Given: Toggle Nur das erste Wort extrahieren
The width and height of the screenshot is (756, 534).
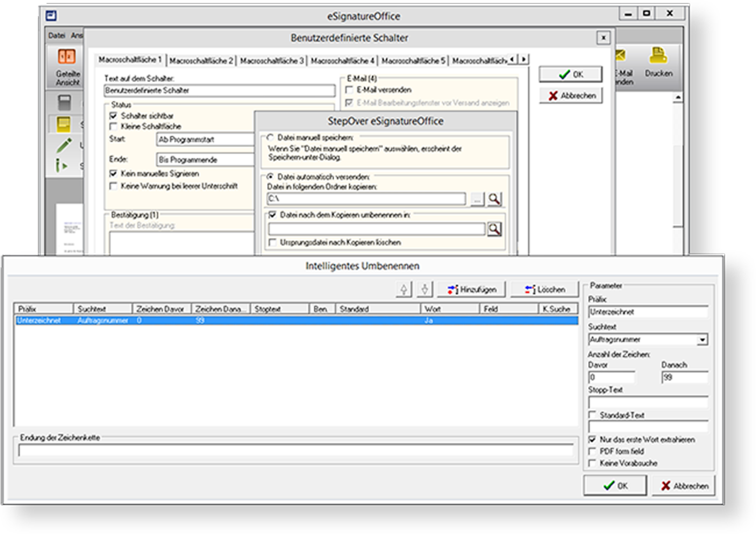Looking at the screenshot, I should (592, 440).
